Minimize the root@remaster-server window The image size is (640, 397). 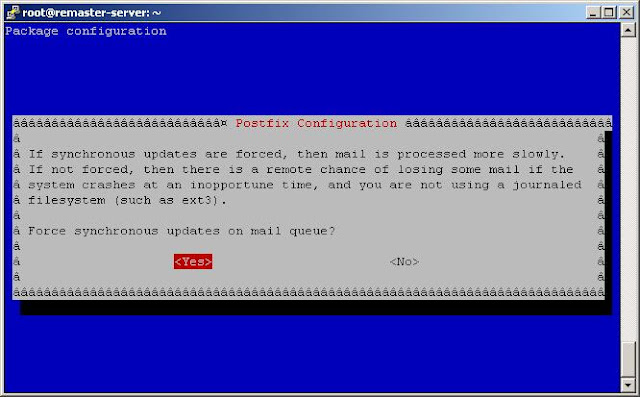(593, 13)
